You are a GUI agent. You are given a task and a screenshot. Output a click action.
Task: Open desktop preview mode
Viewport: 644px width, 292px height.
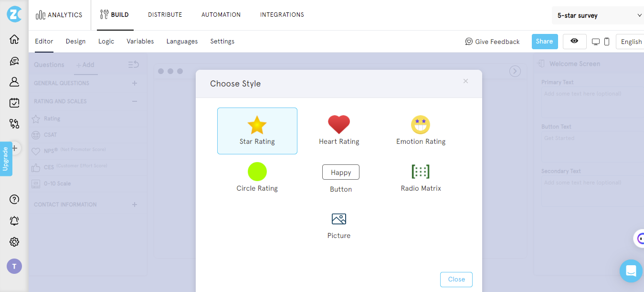595,42
